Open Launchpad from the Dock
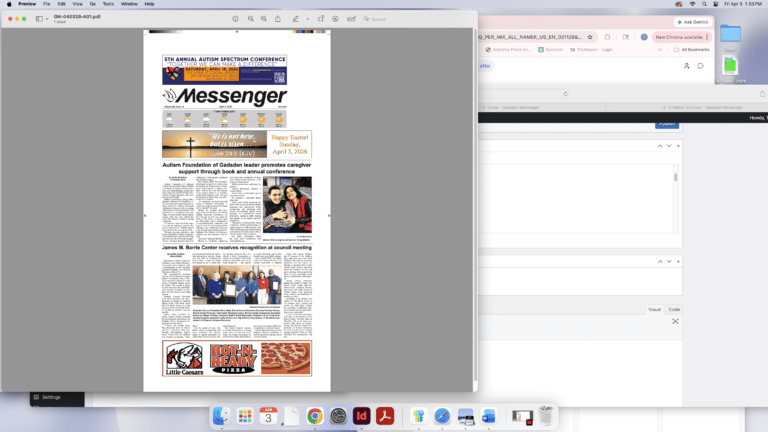 (245, 416)
